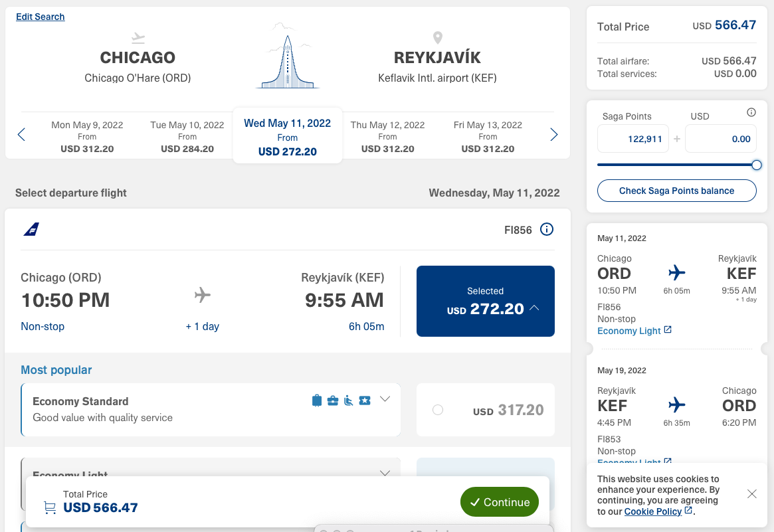Image resolution: width=774 pixels, height=532 pixels.
Task: Open the info icon beside flight FI856
Action: [546, 229]
